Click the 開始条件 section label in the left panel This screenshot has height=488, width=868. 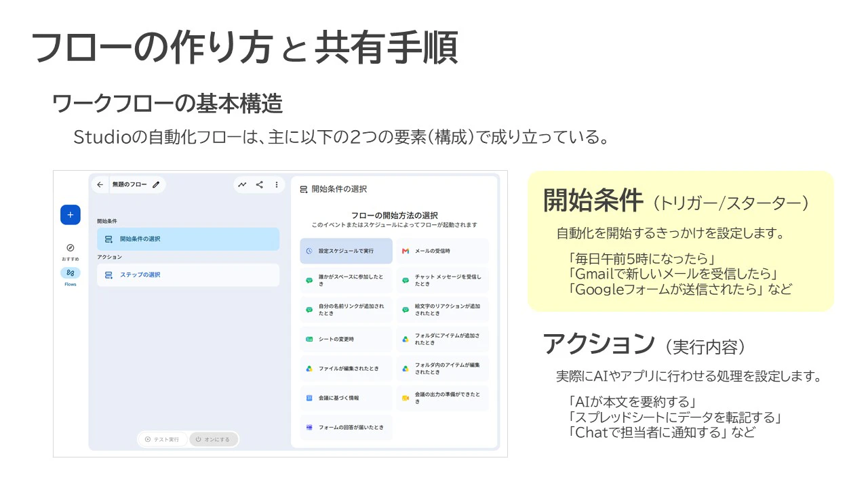click(x=107, y=221)
